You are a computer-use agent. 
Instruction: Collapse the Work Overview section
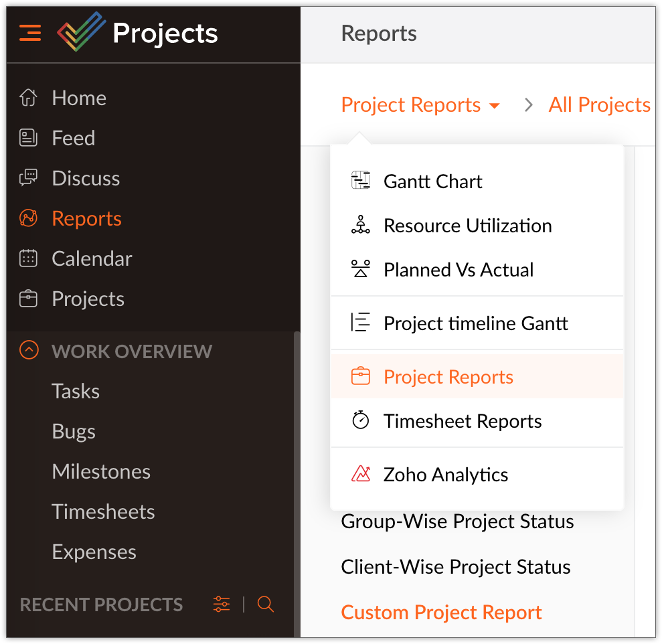click(x=29, y=350)
